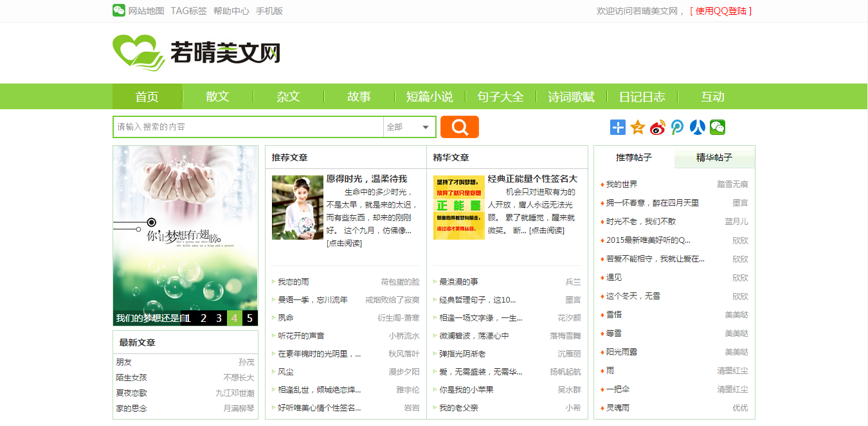Screen dimensions: 868x426
Task: Open article 愿得时光，温柔待我
Action: (366, 179)
